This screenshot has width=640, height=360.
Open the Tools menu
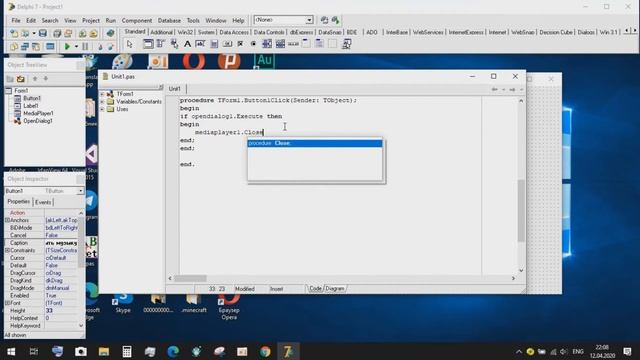(x=193, y=20)
